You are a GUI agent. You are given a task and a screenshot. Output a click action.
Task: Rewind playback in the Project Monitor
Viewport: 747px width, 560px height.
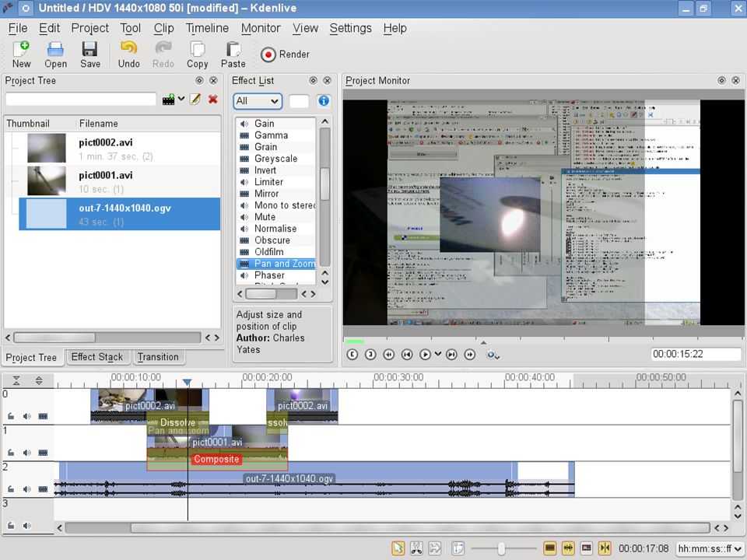point(389,355)
